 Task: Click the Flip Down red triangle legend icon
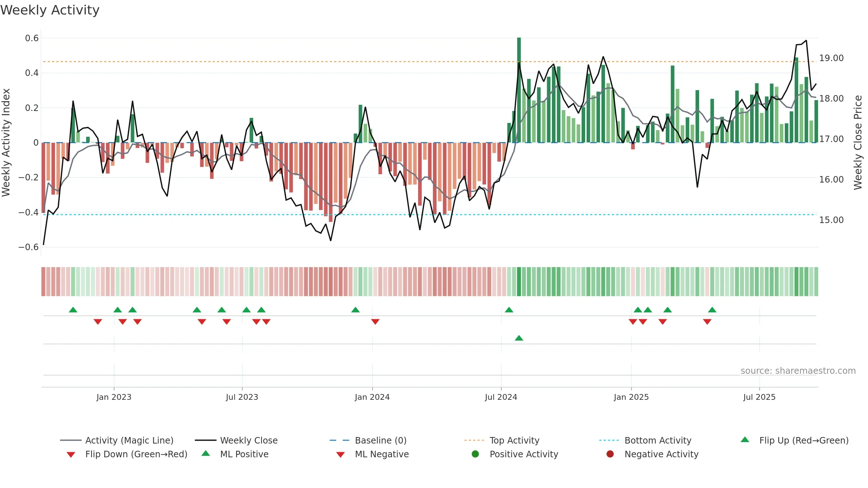click(x=71, y=455)
